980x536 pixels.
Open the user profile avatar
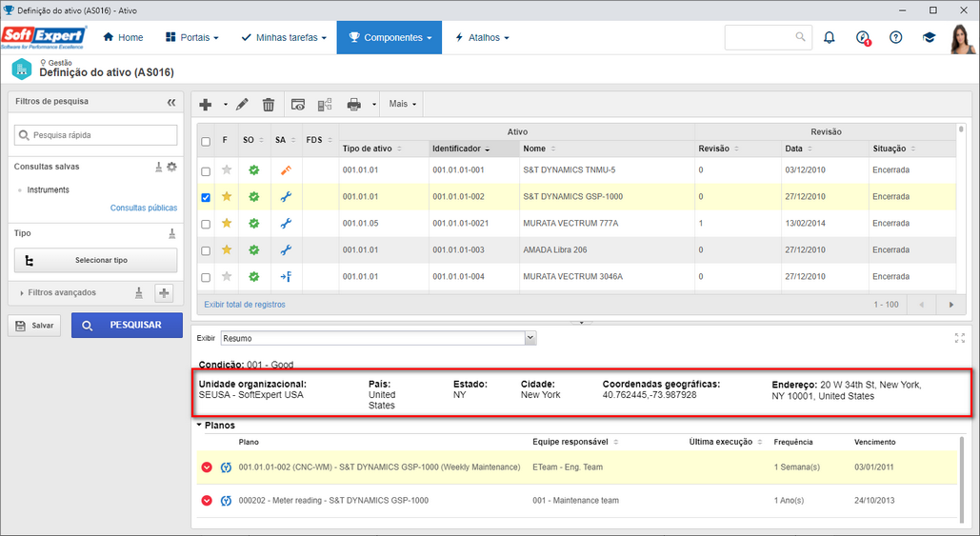coord(963,39)
